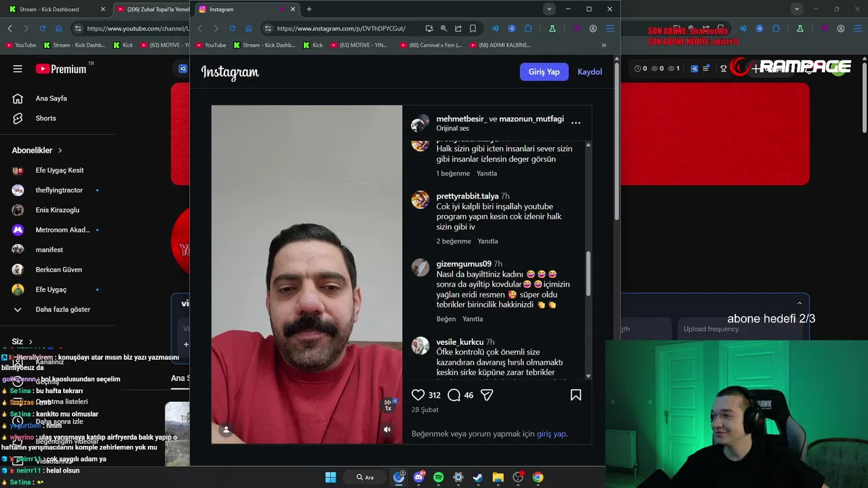
Task: Expand the tab search dropdown in Instagram window
Action: [549, 9]
